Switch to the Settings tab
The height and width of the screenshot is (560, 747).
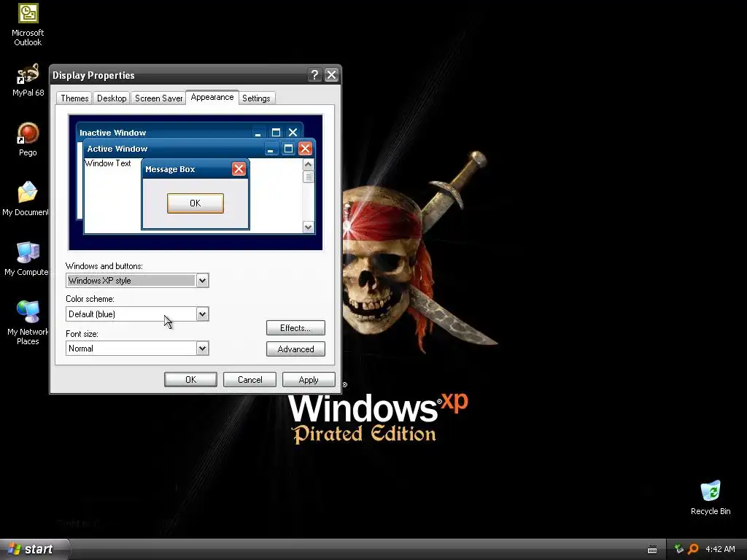pos(256,98)
